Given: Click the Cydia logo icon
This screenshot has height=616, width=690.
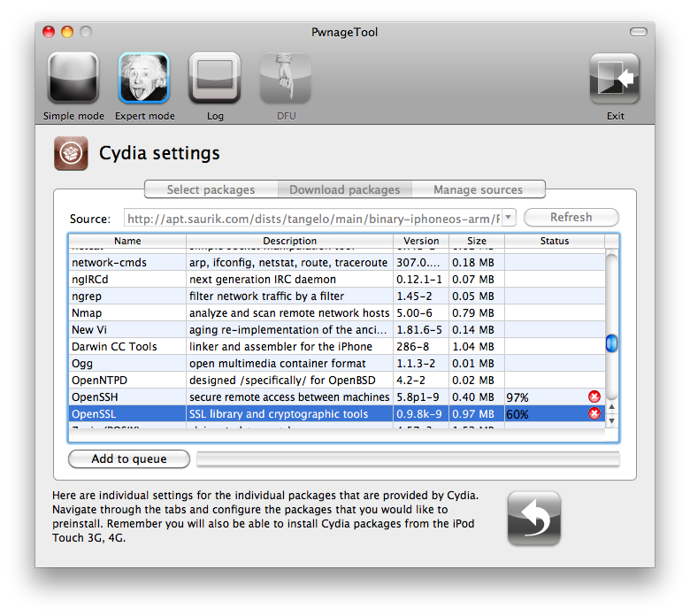Looking at the screenshot, I should pyautogui.click(x=70, y=153).
